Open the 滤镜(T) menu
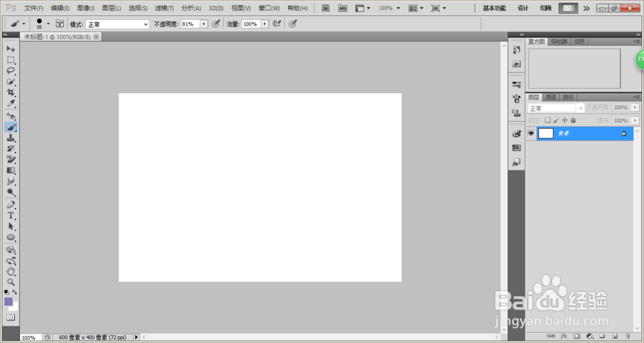644x343 pixels. click(x=164, y=8)
